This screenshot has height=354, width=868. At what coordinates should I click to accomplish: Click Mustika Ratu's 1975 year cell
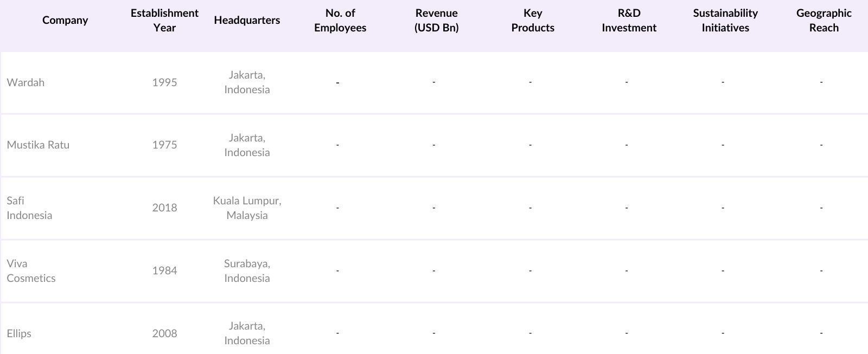click(x=164, y=145)
